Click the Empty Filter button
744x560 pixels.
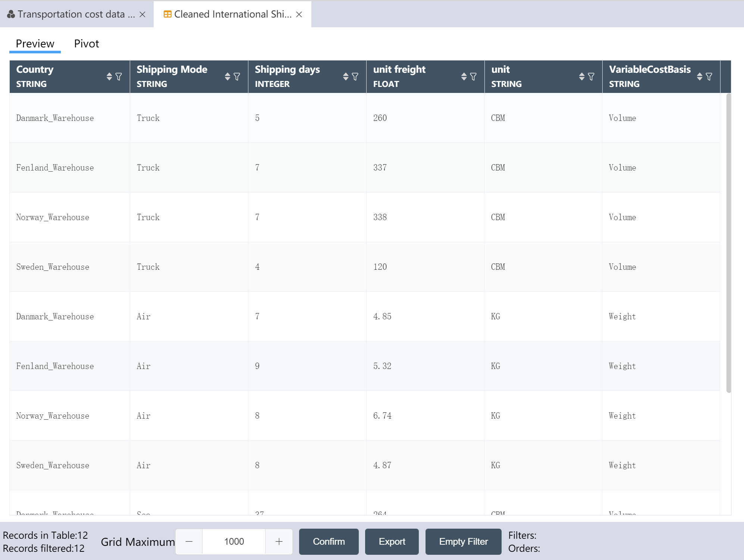point(464,541)
